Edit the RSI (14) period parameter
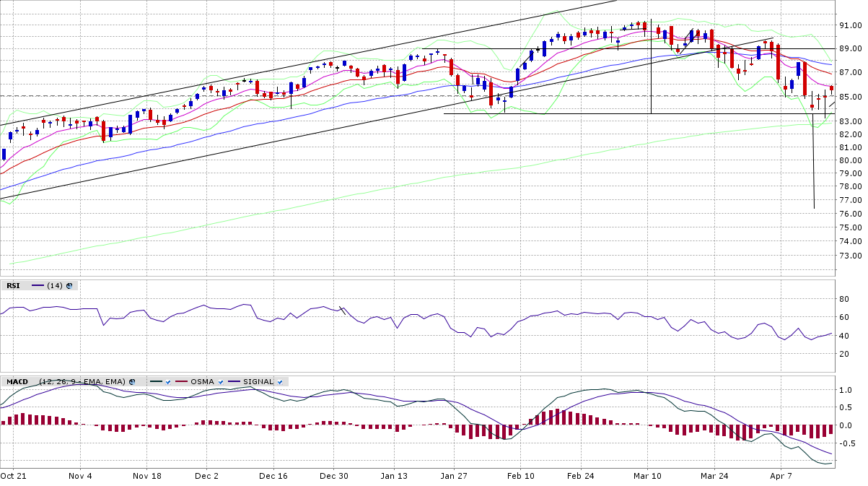The width and height of the screenshot is (868, 486). pyautogui.click(x=54, y=285)
